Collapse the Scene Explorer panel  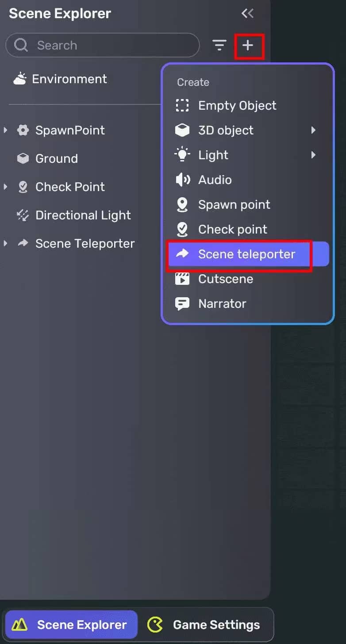[247, 13]
